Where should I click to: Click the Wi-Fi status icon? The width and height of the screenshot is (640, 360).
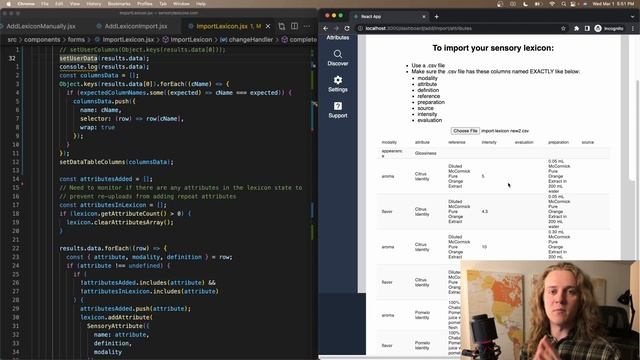[552, 4]
